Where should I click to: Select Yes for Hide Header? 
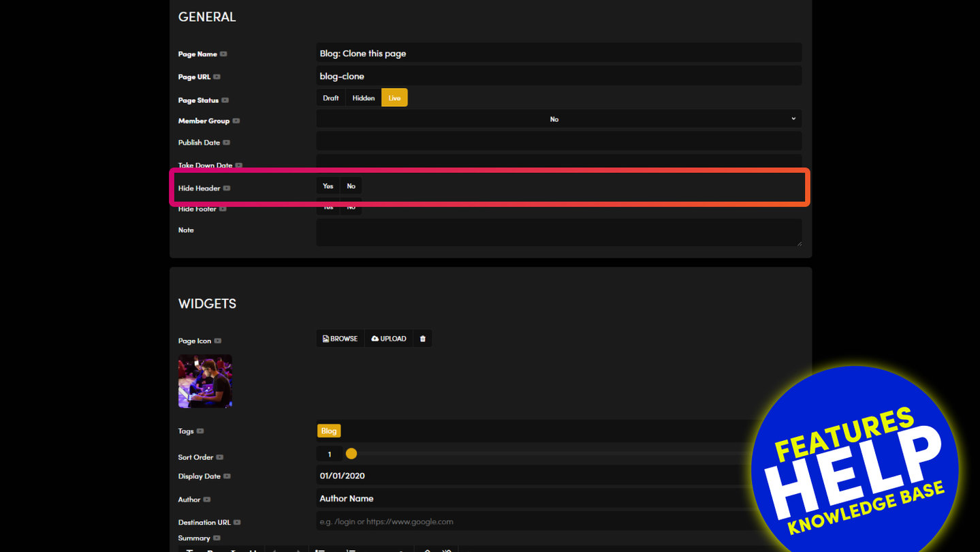[x=328, y=186]
